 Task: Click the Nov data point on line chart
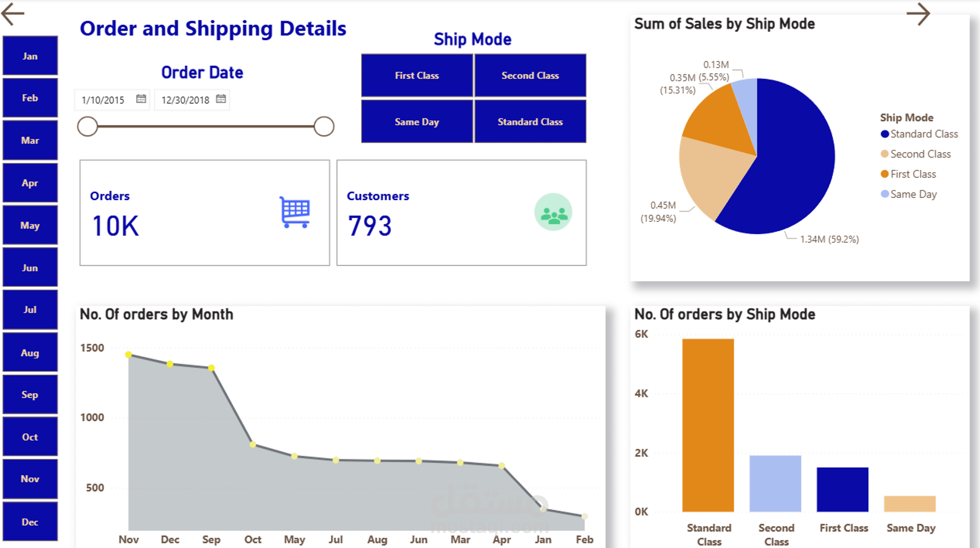tap(129, 354)
